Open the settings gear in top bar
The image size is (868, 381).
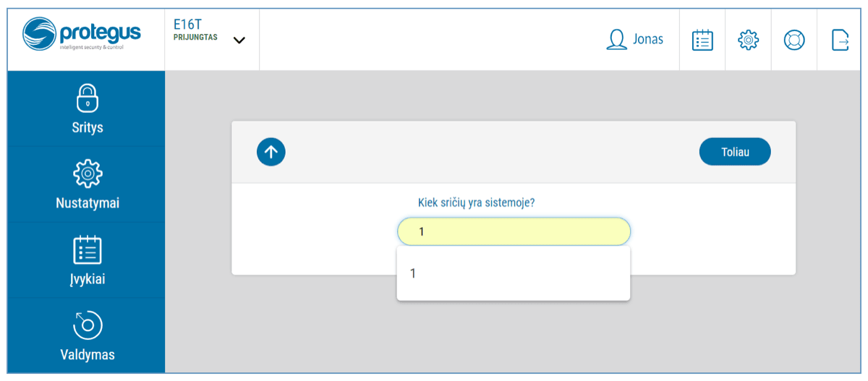748,40
